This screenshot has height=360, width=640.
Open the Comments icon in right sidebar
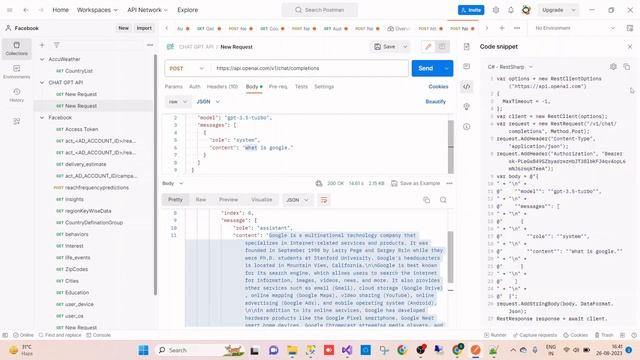[x=467, y=66]
